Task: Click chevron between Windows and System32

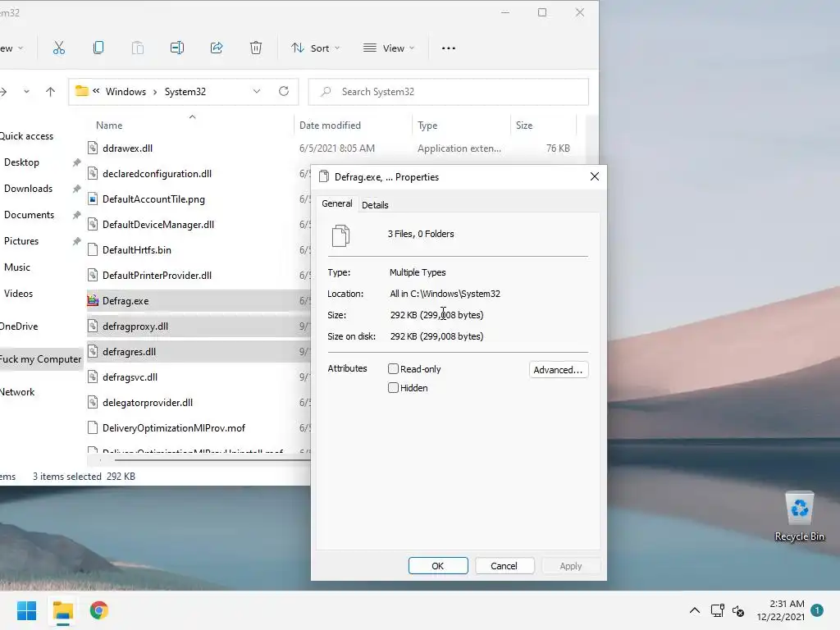Action: pos(155,92)
